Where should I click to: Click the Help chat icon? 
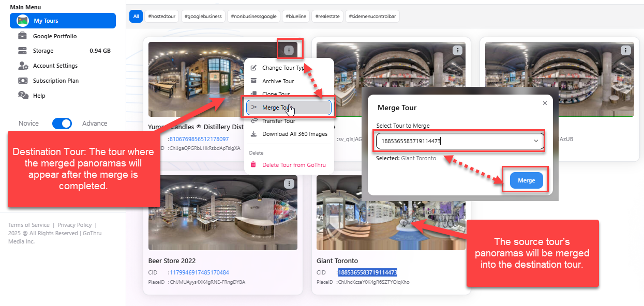click(x=23, y=96)
